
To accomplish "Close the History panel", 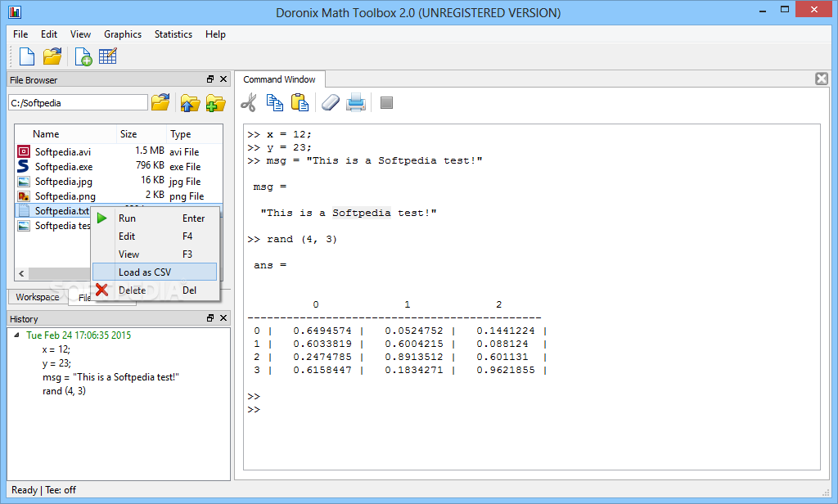I will point(223,318).
